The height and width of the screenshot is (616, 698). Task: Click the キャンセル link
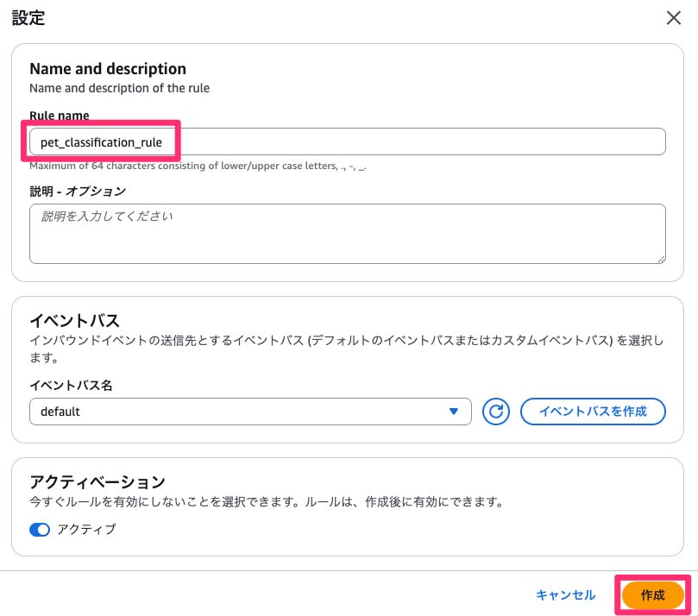coord(565,594)
